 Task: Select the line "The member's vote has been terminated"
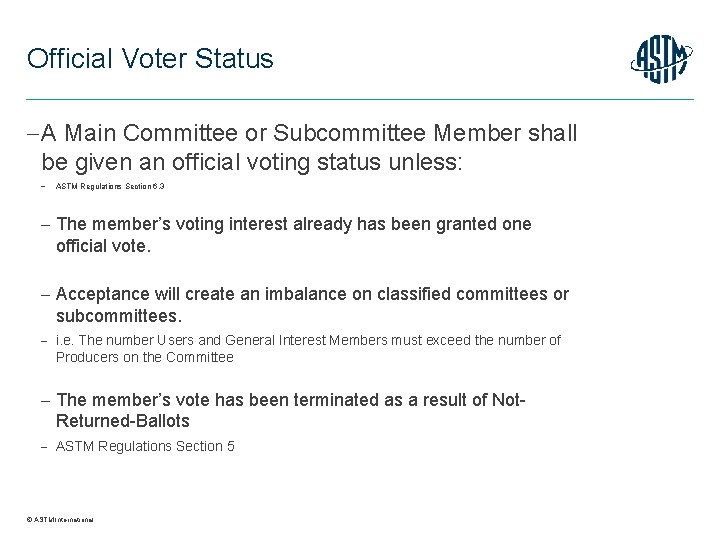click(x=291, y=400)
